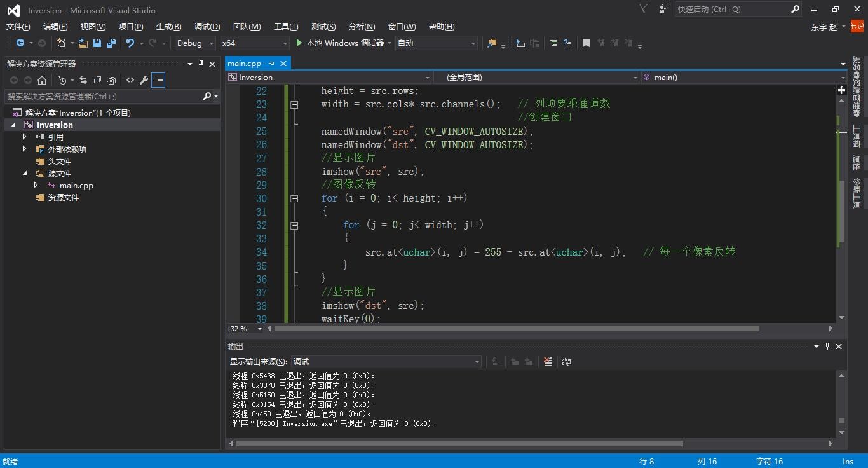Click the magnifier icon in Quick Launch
This screenshot has height=468, width=868.
tap(795, 9)
